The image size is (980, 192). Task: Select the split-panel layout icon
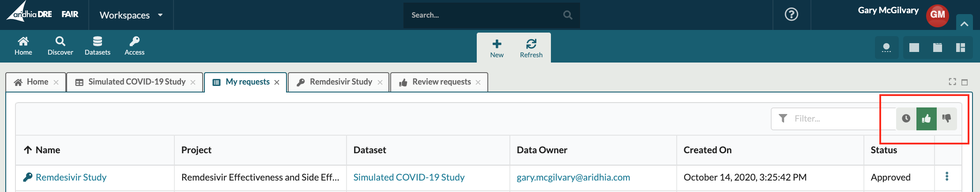961,48
